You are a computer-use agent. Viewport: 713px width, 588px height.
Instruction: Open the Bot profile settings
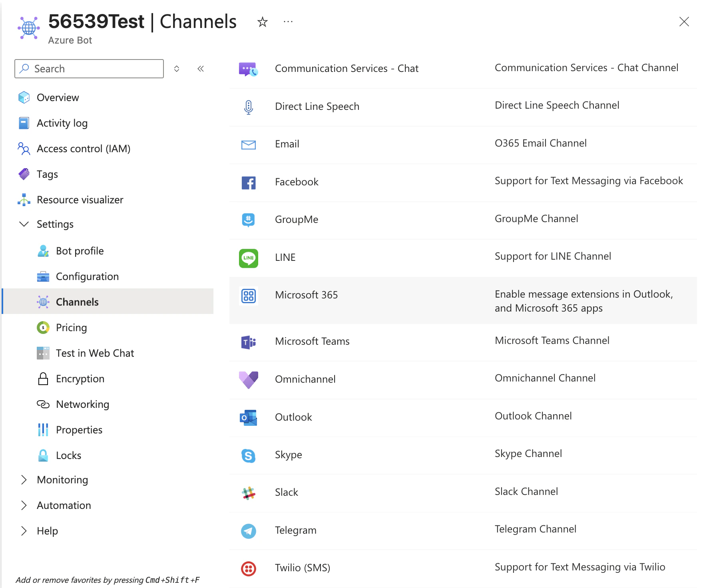[x=79, y=251]
